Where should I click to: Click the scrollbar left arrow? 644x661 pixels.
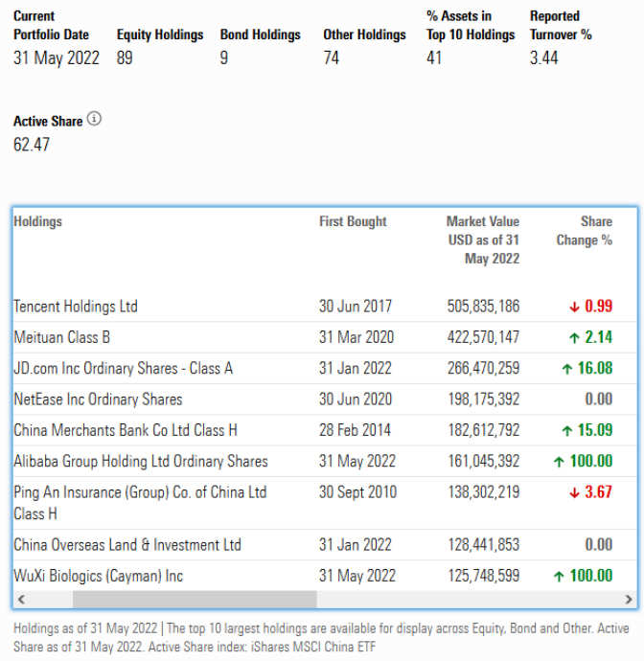(x=21, y=599)
